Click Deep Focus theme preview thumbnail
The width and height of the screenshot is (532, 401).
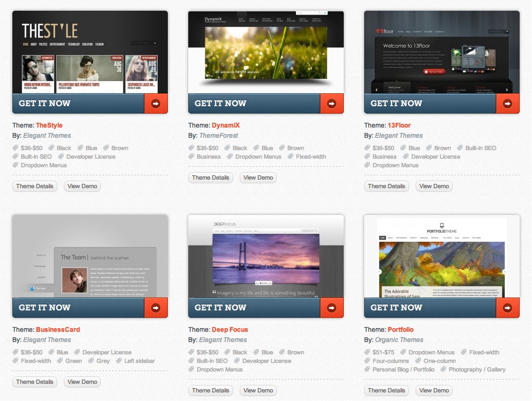(266, 256)
